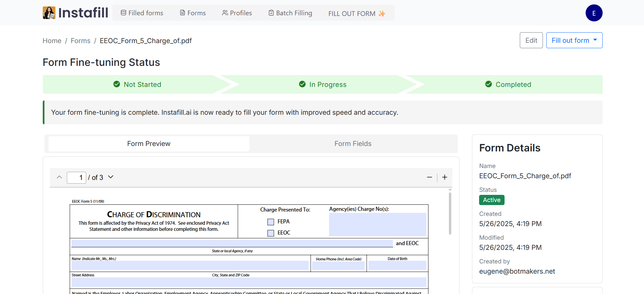This screenshot has height=294, width=644.
Task: Click the Street Address field
Action: [249, 282]
